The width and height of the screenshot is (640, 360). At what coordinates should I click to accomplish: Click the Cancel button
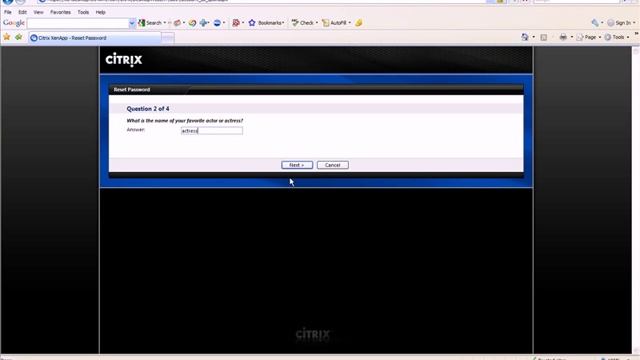click(333, 165)
